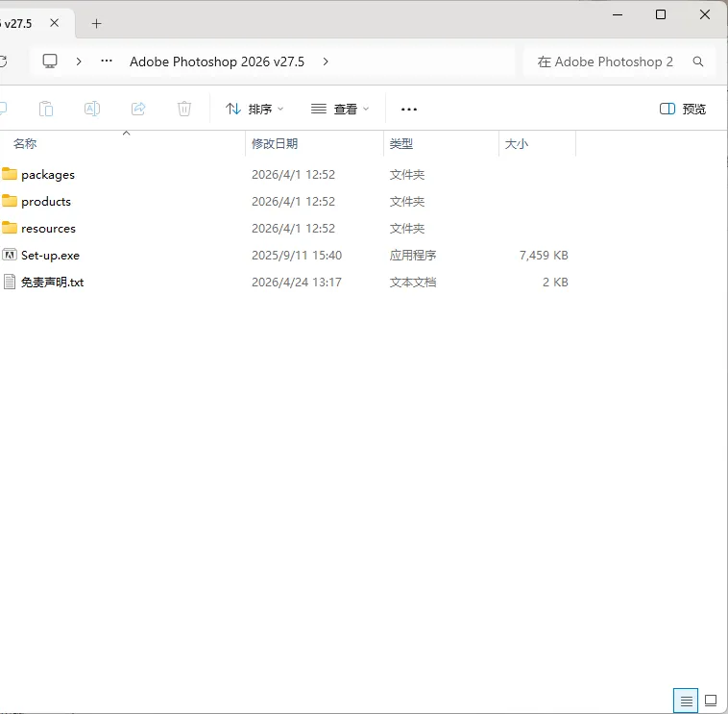Switch to details view icon at bottom right
This screenshot has width=728, height=714.
coord(686,700)
